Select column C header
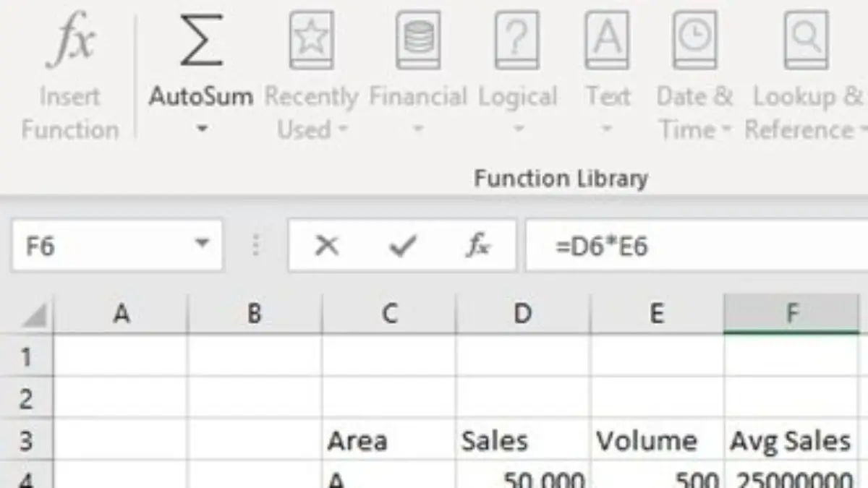The height and width of the screenshot is (488, 868). coord(389,314)
